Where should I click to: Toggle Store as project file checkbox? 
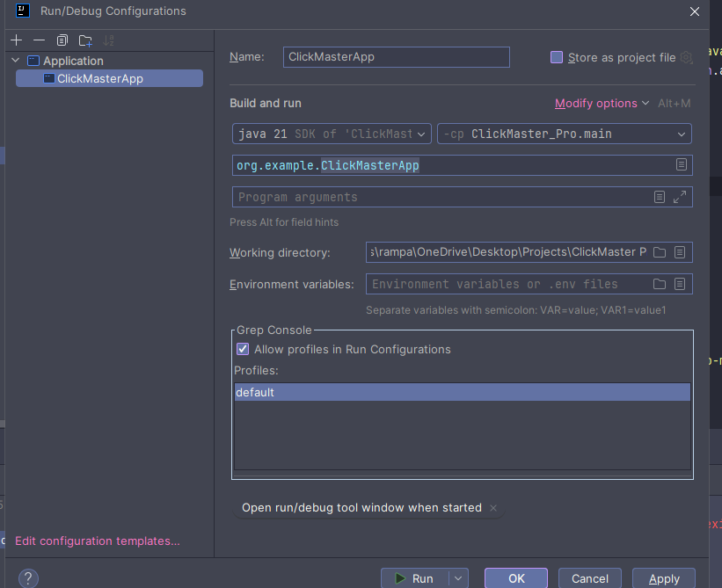[x=557, y=57]
